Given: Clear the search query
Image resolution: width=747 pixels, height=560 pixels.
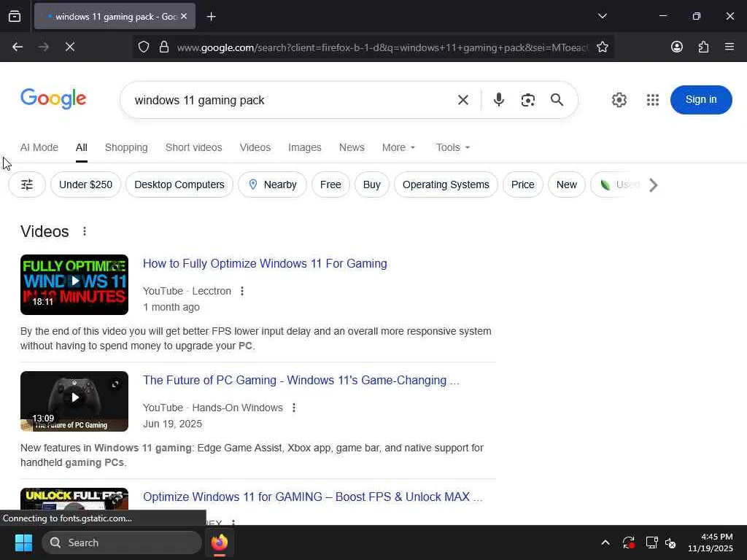Looking at the screenshot, I should (x=462, y=100).
